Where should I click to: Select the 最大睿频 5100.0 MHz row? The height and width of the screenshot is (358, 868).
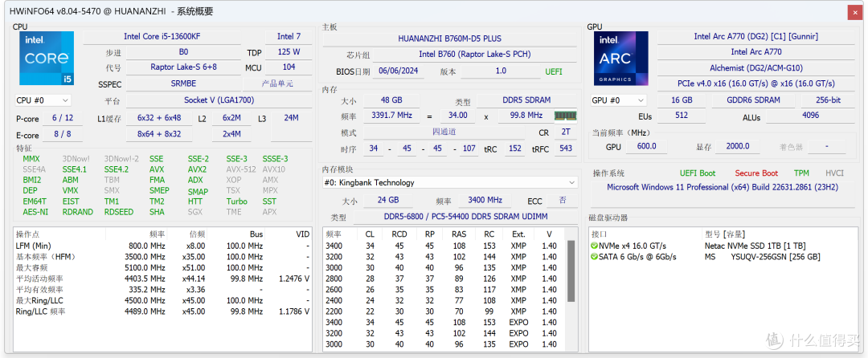162,267
